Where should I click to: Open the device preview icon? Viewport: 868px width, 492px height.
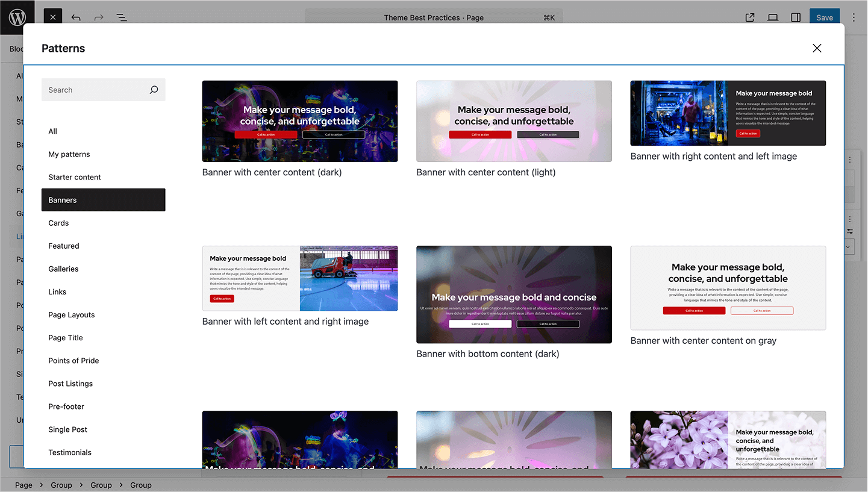pyautogui.click(x=773, y=17)
